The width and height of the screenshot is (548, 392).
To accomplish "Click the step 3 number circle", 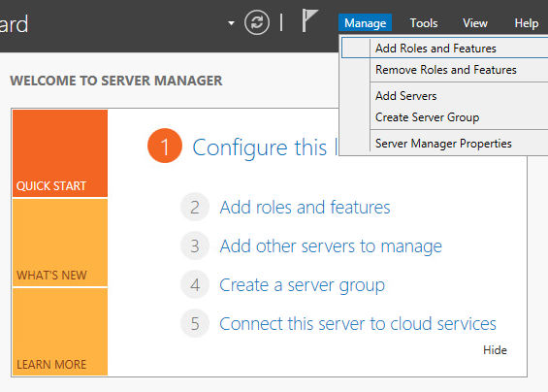I will click(195, 245).
